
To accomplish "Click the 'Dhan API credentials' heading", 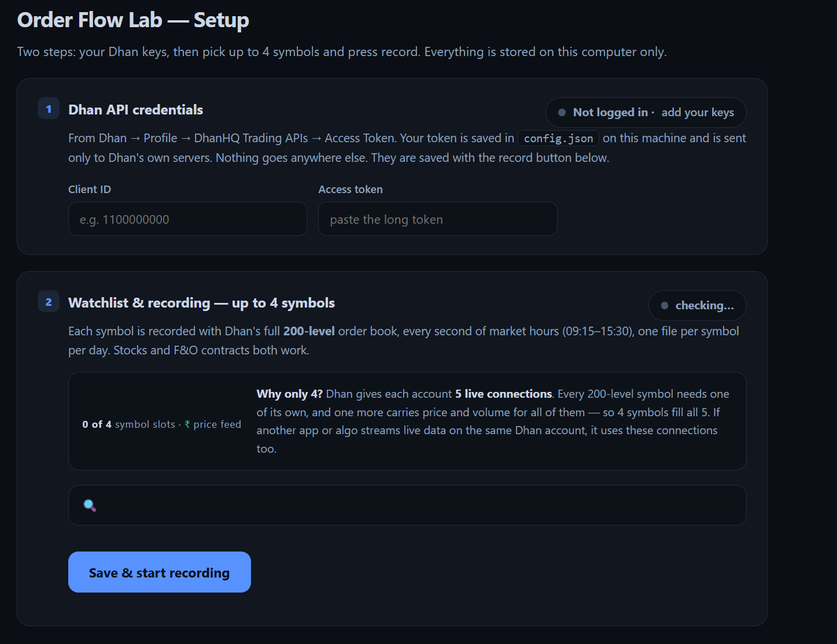I will [136, 110].
